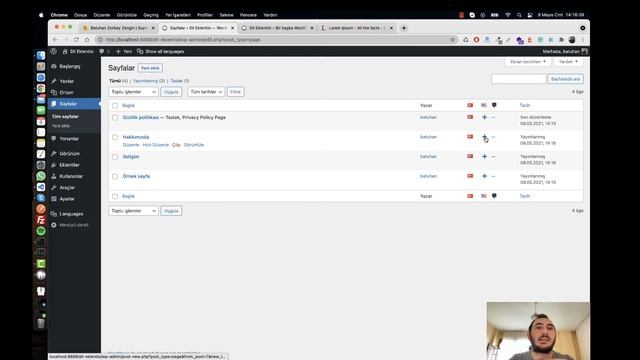
Task: Click the Yeni ekle button beside Sayfalar
Action: point(150,68)
